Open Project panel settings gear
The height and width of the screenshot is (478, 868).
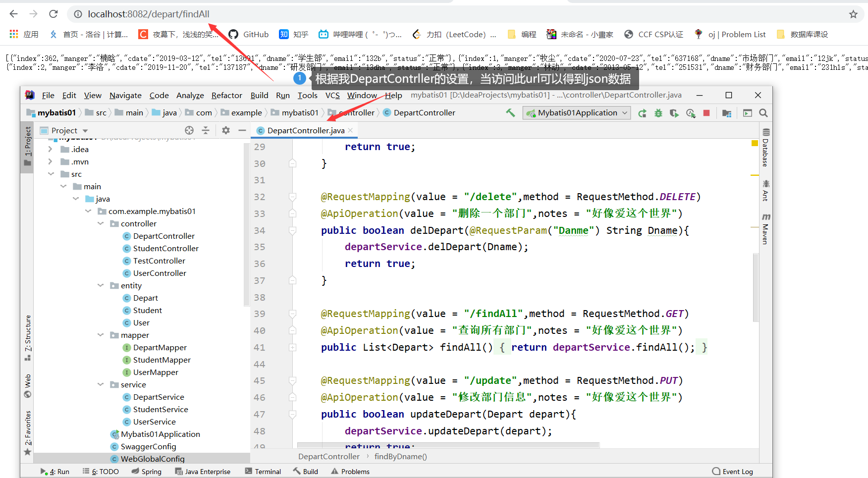pyautogui.click(x=225, y=130)
